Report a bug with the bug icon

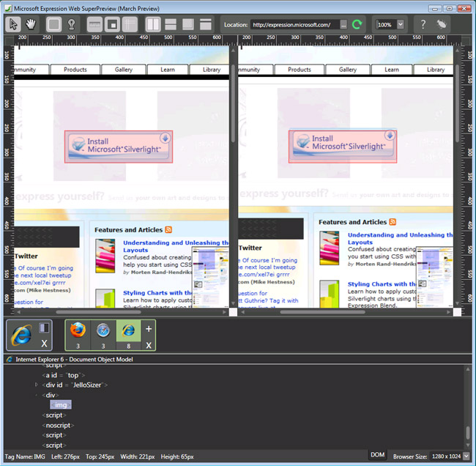(x=442, y=24)
